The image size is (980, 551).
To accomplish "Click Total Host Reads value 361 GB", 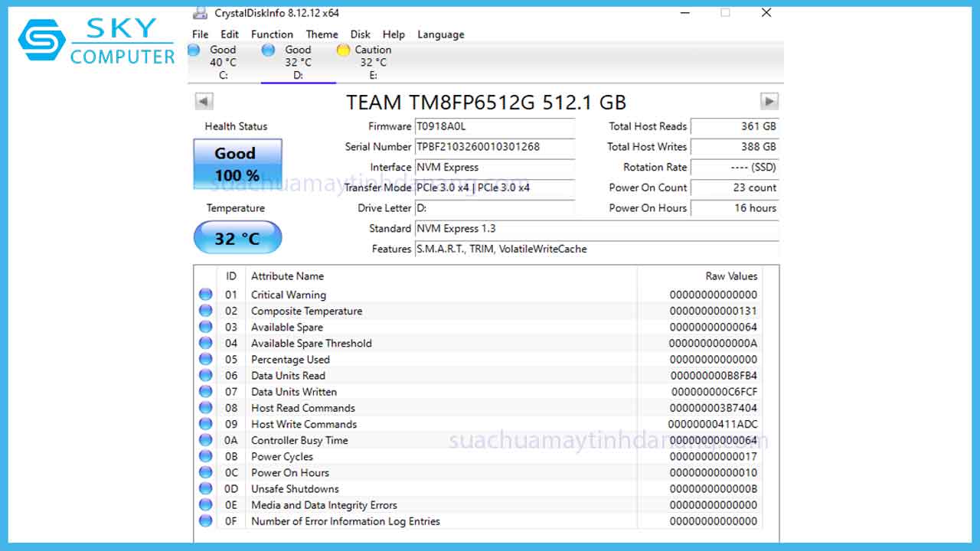I will click(735, 126).
